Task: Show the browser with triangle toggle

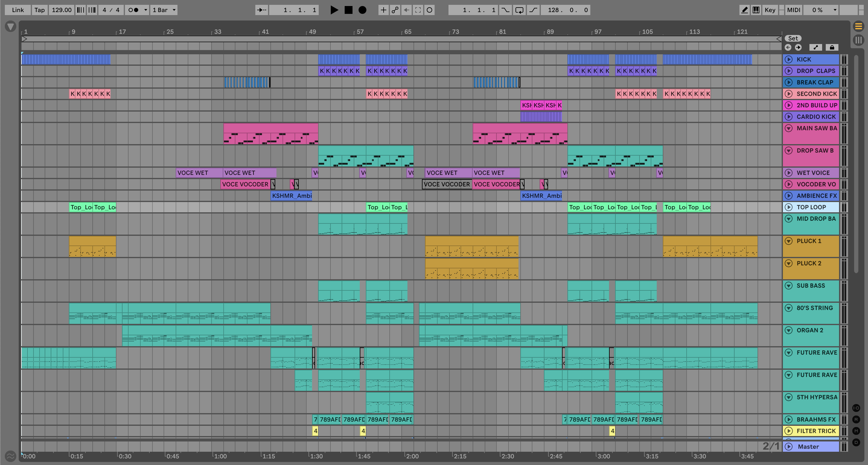Action: coord(11,26)
